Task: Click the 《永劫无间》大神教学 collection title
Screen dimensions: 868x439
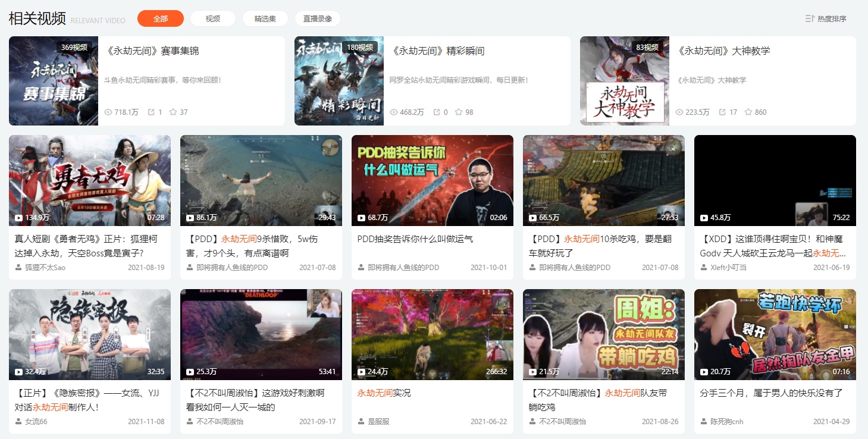Action: click(722, 51)
